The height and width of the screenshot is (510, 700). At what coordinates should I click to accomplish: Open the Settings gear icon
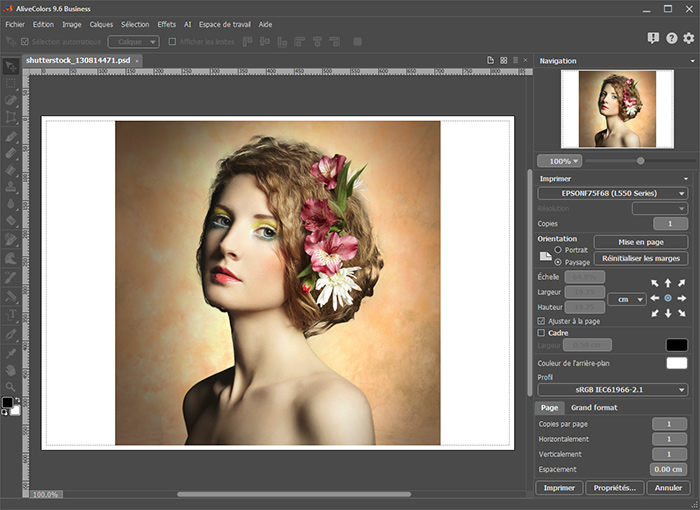pyautogui.click(x=689, y=38)
